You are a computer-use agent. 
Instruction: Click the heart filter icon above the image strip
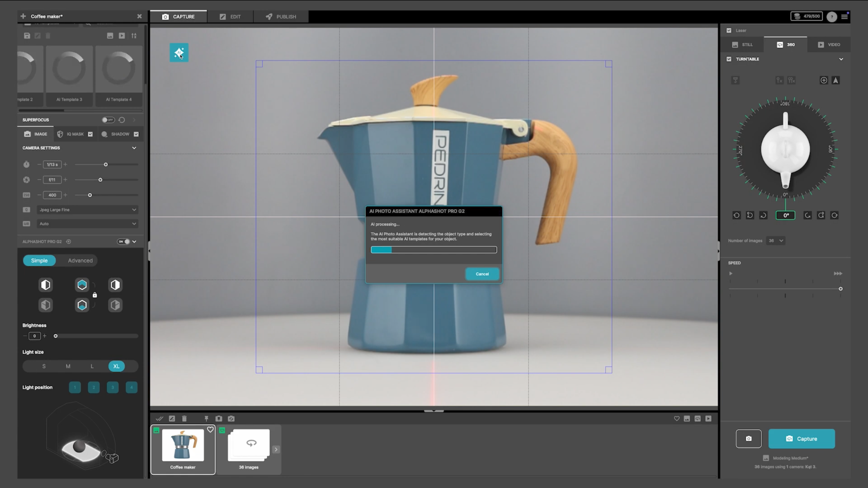[x=677, y=419]
